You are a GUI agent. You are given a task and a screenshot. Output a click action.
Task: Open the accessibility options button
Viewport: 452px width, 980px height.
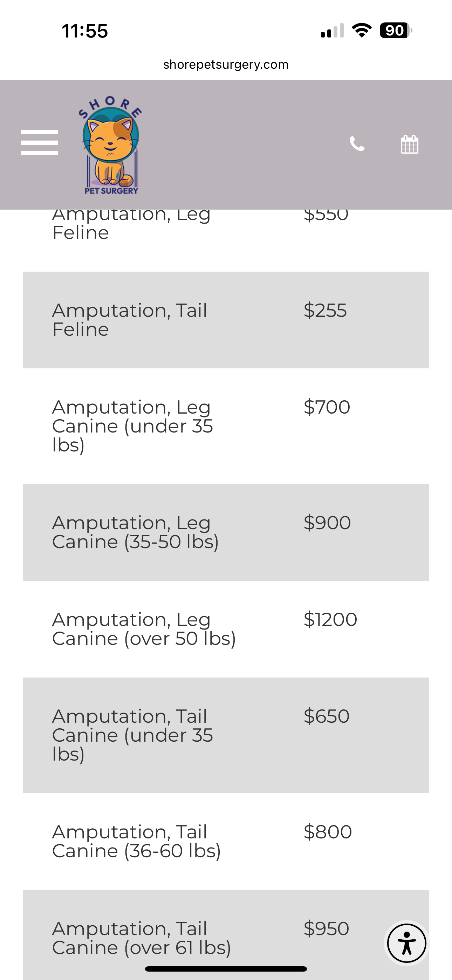point(406,943)
